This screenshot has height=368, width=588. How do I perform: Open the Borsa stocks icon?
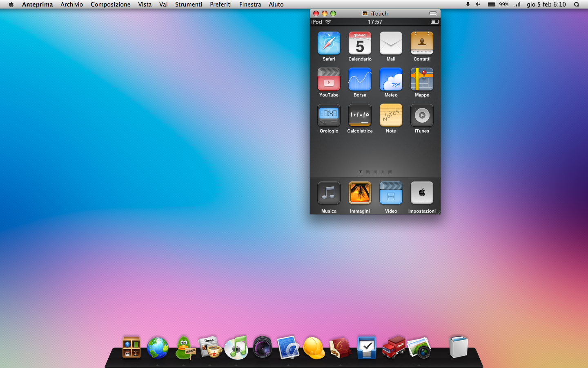click(x=360, y=79)
